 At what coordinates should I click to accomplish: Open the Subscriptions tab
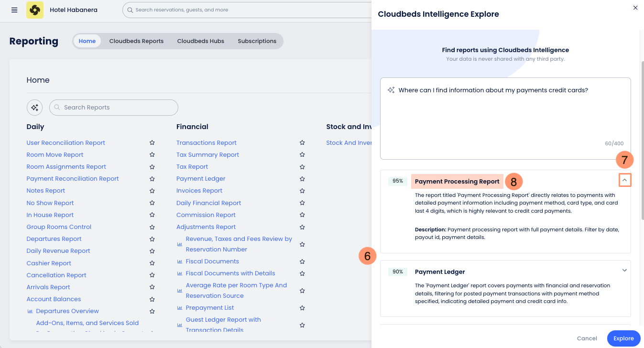click(x=257, y=41)
